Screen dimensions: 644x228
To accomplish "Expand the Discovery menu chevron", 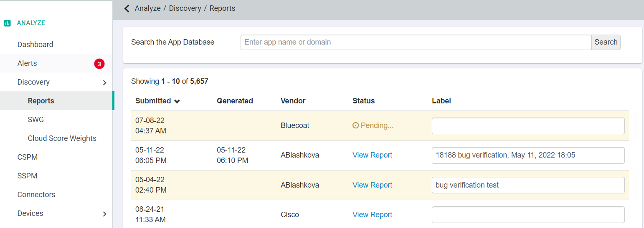I will (x=104, y=83).
